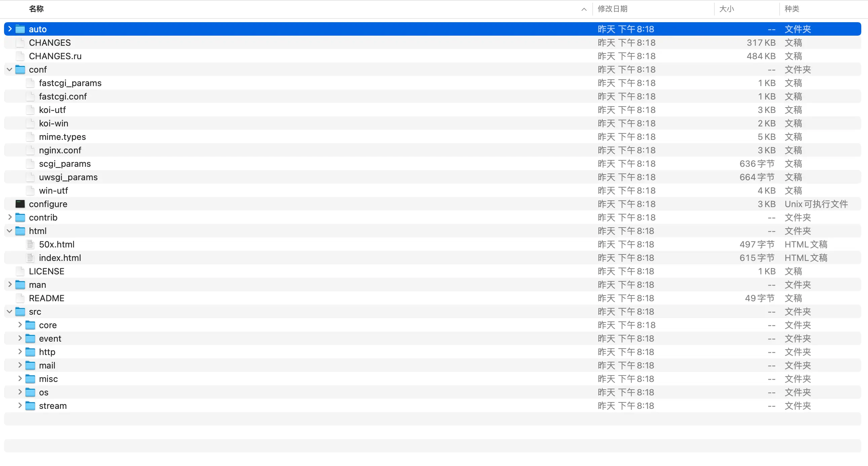Image resolution: width=868 pixels, height=466 pixels.
Task: Select the fastcgi_params file row
Action: pyautogui.click(x=70, y=83)
